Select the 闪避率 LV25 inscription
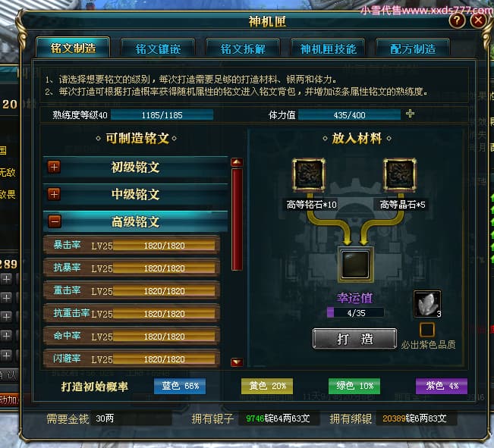The width and height of the screenshot is (494, 448). pos(132,359)
